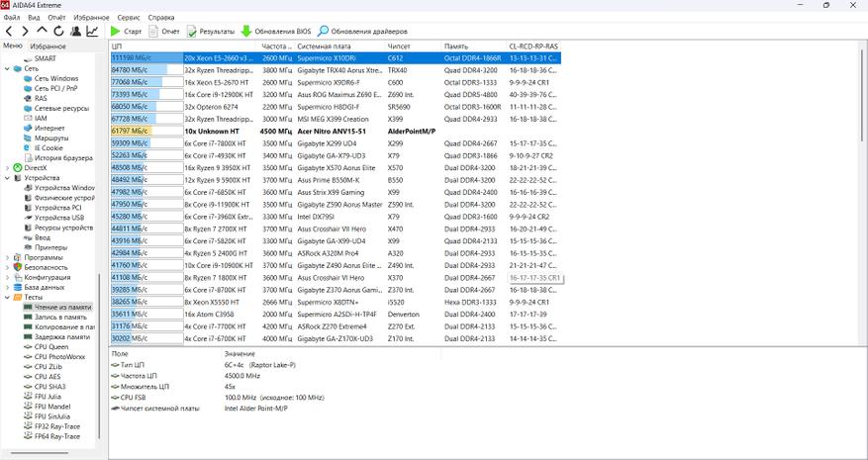Select Маршруты tree item
This screenshot has height=460, width=868.
[x=51, y=138]
